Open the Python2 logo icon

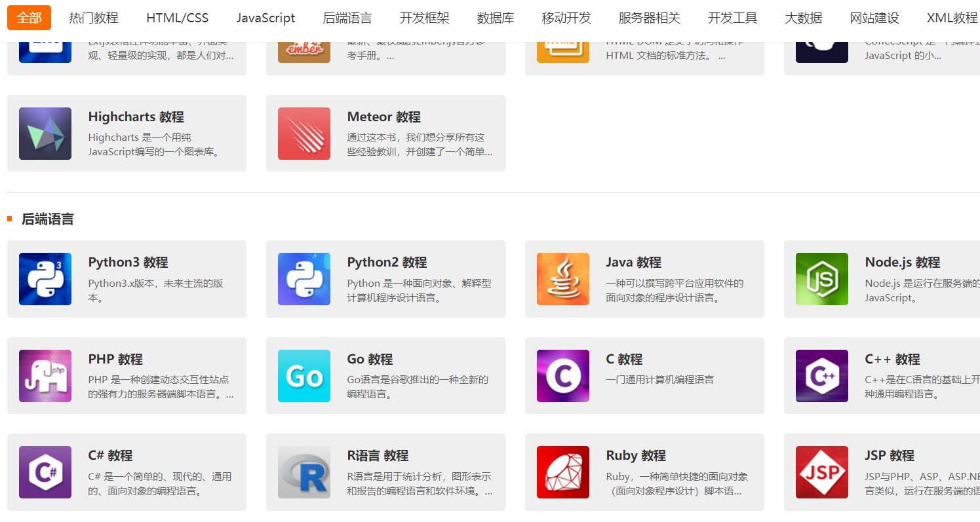[304, 279]
